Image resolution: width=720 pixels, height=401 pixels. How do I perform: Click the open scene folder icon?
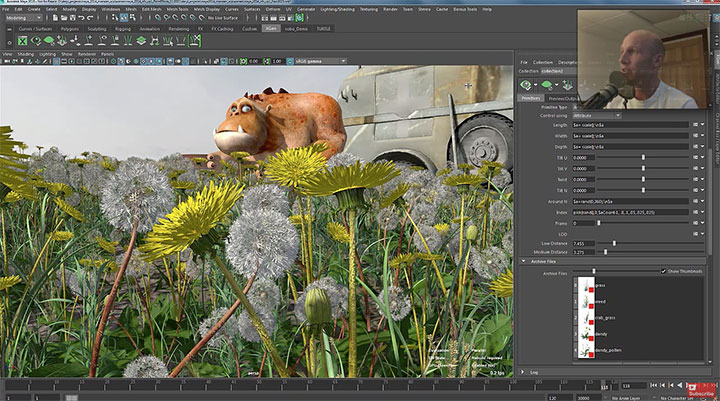click(x=63, y=18)
